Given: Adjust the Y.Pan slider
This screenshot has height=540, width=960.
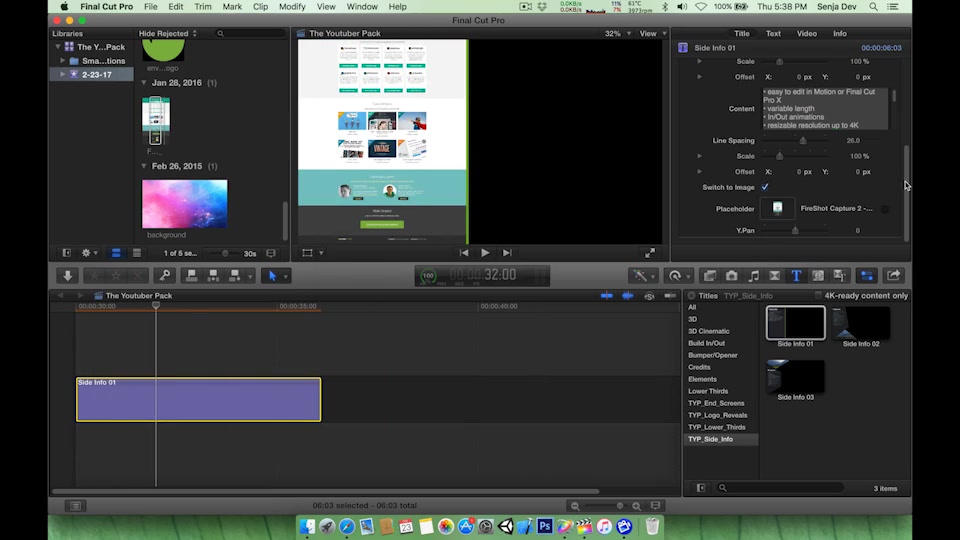Looking at the screenshot, I should click(x=795, y=231).
